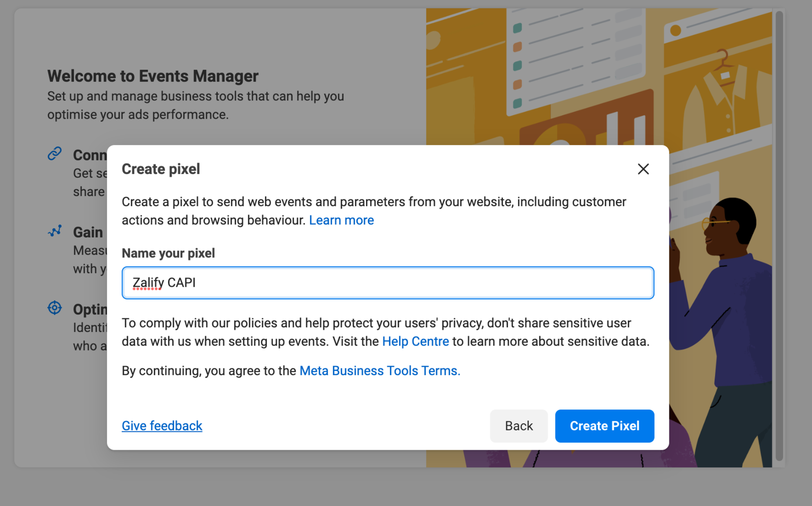812x506 pixels.
Task: Select the Give feedback link
Action: click(162, 426)
